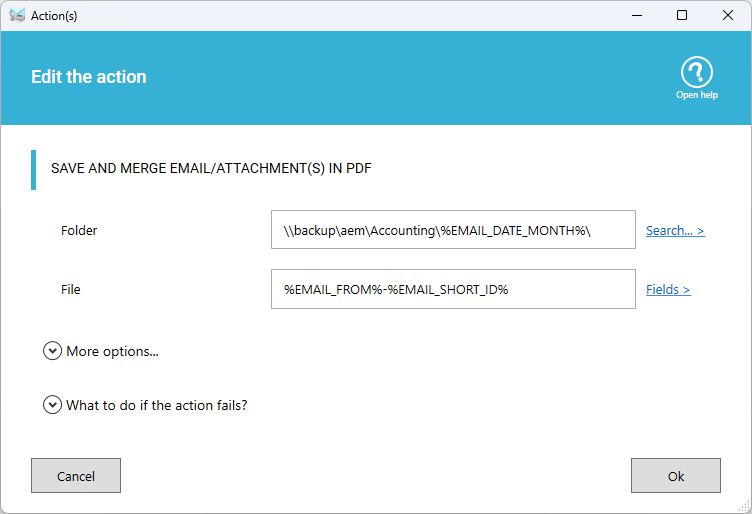Open the Fields link
Screen dimensions: 752x514
pyautogui.click(x=668, y=290)
